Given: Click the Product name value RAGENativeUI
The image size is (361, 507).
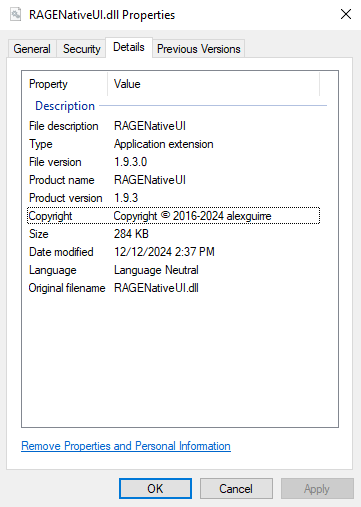Looking at the screenshot, I should 150,180.
